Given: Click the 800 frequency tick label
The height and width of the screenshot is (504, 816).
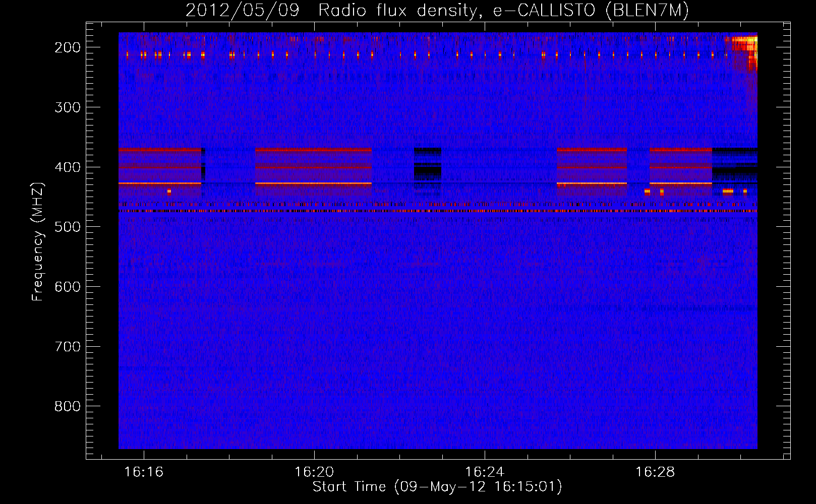Looking at the screenshot, I should coord(67,406).
